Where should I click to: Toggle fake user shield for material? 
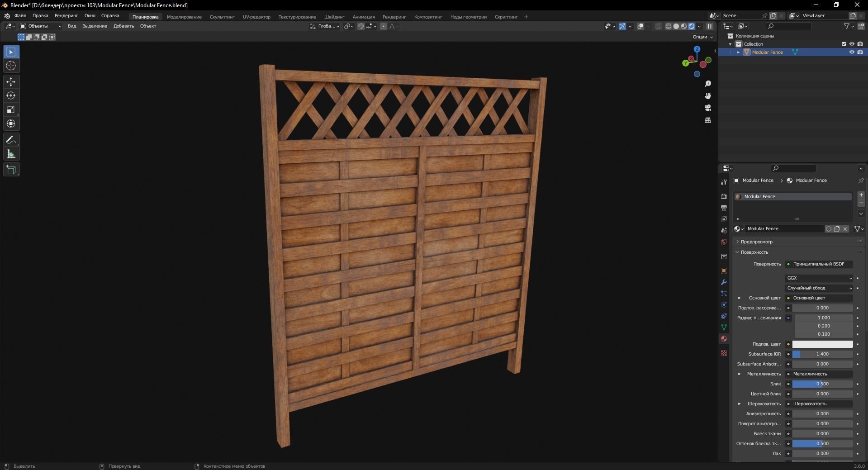(x=829, y=229)
